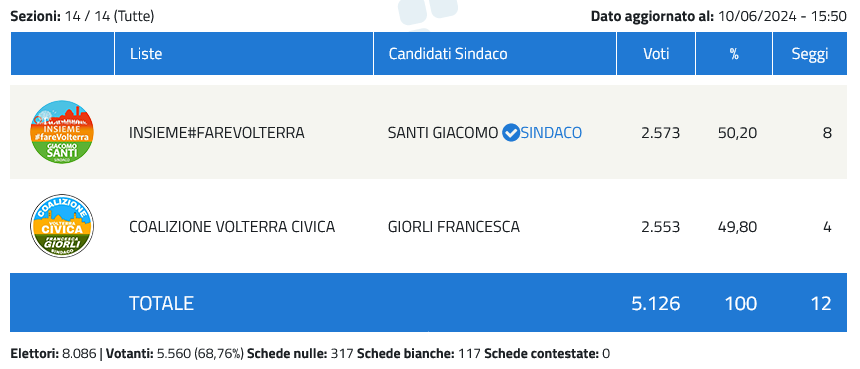The image size is (860, 369).
Task: Click candidate name SANTI GIACOMO
Action: pyautogui.click(x=443, y=133)
